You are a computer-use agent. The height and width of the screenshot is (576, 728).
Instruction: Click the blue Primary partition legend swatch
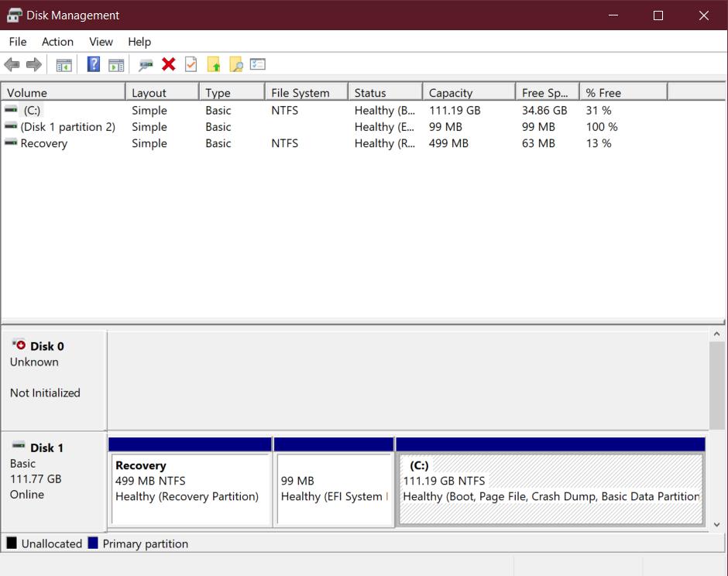[93, 543]
